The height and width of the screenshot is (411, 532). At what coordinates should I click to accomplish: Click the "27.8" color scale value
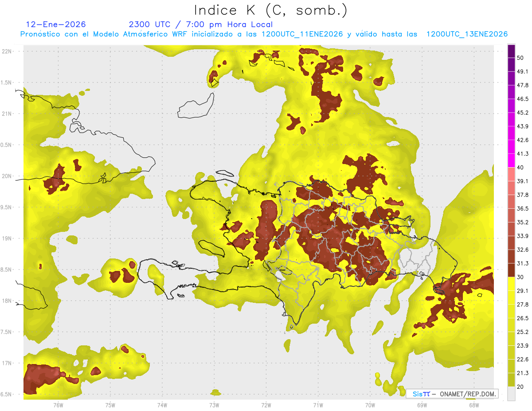[523, 305]
